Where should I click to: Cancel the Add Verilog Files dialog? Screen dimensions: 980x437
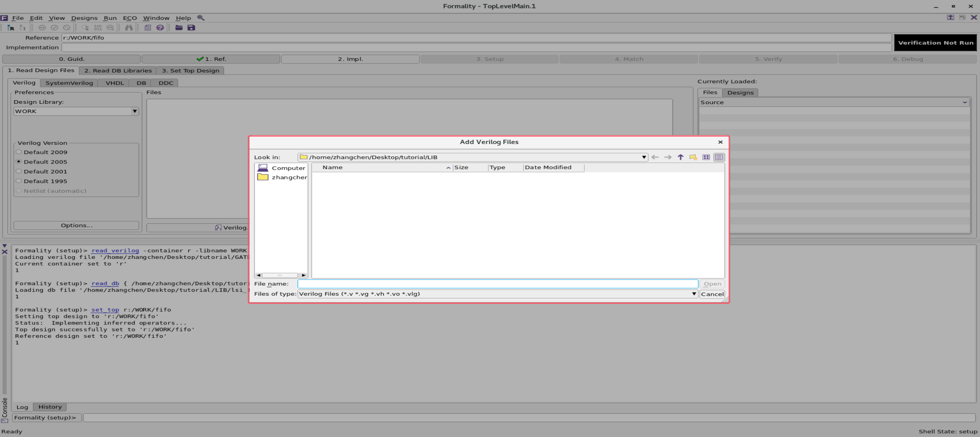[x=712, y=294]
